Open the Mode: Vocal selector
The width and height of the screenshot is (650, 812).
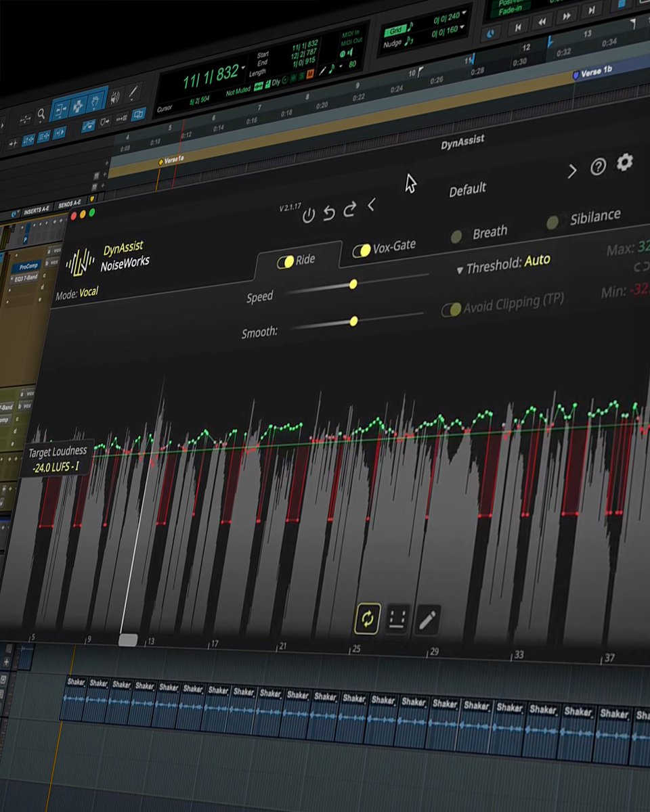click(x=77, y=294)
